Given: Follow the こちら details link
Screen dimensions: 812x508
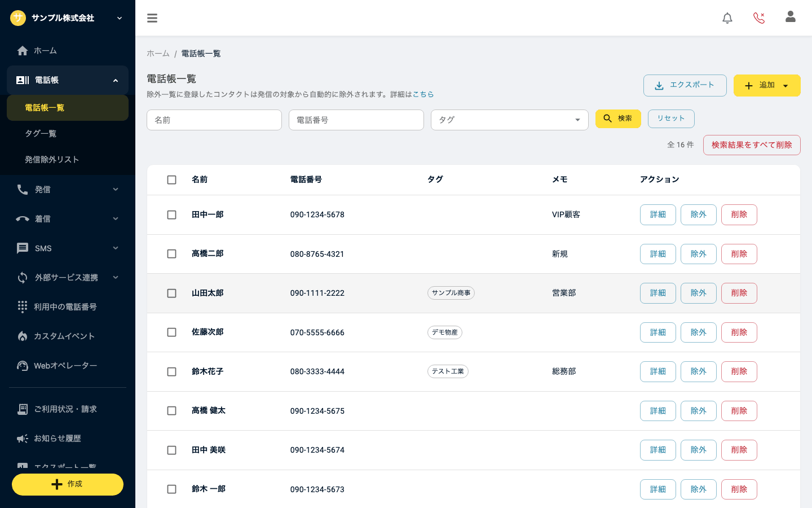Looking at the screenshot, I should [423, 94].
